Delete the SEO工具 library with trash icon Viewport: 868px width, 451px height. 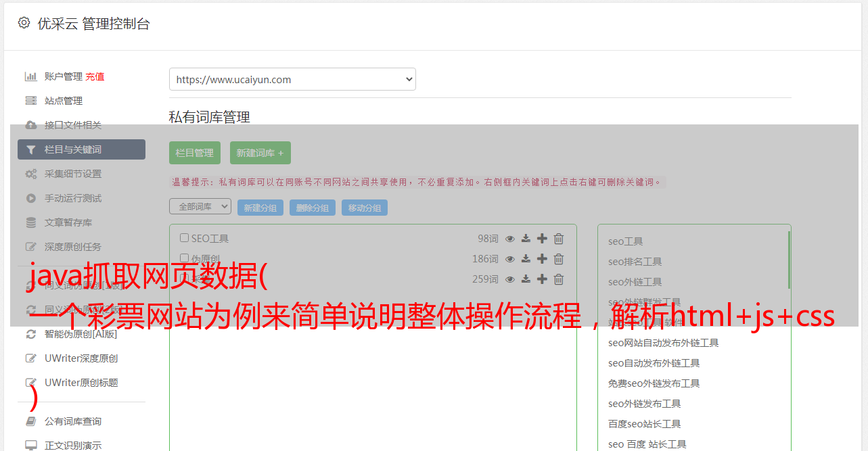tap(559, 239)
